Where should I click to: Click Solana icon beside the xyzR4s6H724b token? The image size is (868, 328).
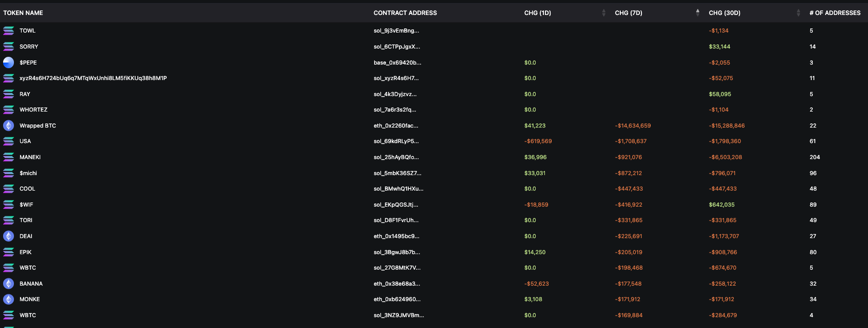(9, 78)
